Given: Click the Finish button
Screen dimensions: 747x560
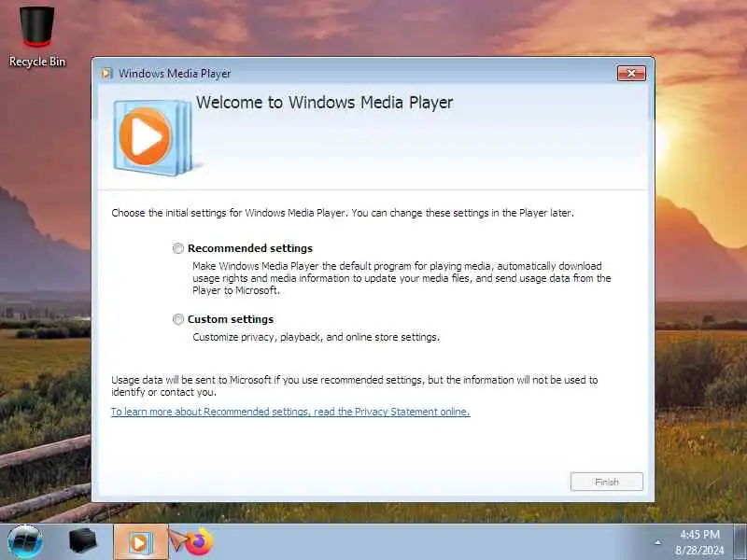Looking at the screenshot, I should pyautogui.click(x=606, y=482).
